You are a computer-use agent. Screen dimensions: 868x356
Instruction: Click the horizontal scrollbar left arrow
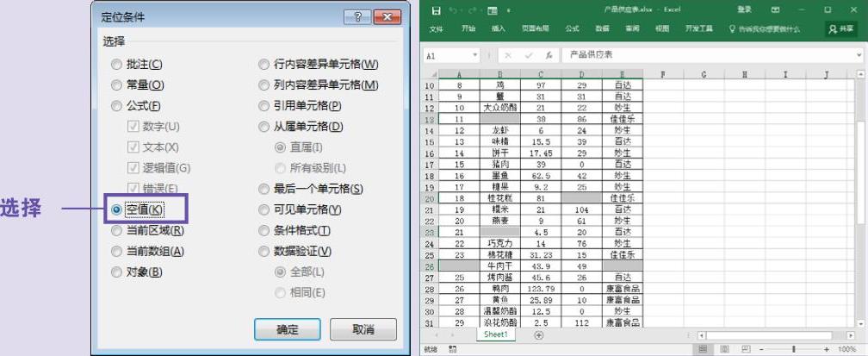[701, 335]
